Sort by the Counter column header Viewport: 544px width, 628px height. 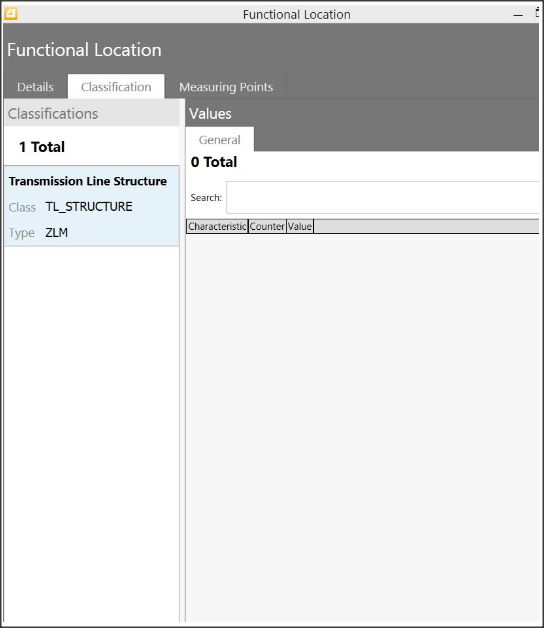(x=267, y=226)
